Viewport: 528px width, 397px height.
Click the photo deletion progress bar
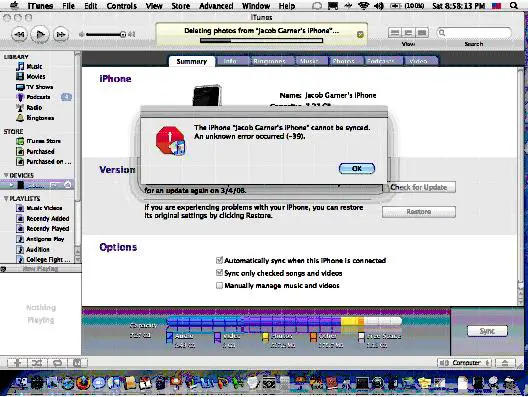(x=261, y=41)
